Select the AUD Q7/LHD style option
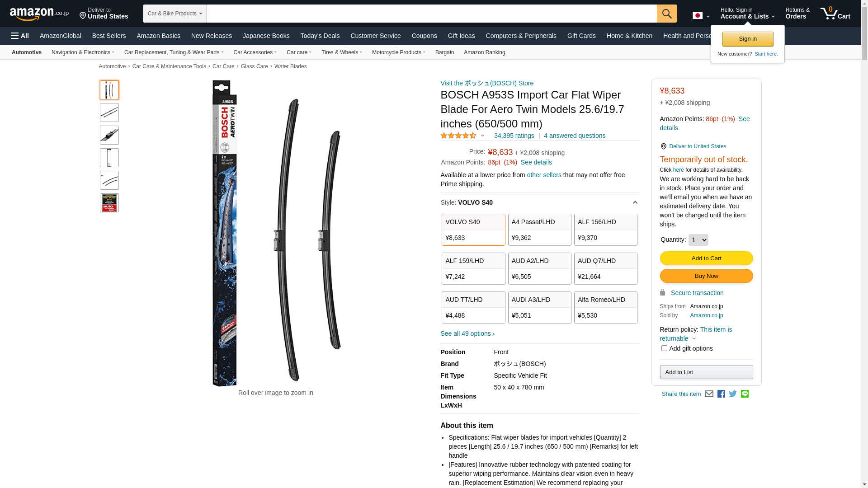868x488 pixels. [606, 269]
